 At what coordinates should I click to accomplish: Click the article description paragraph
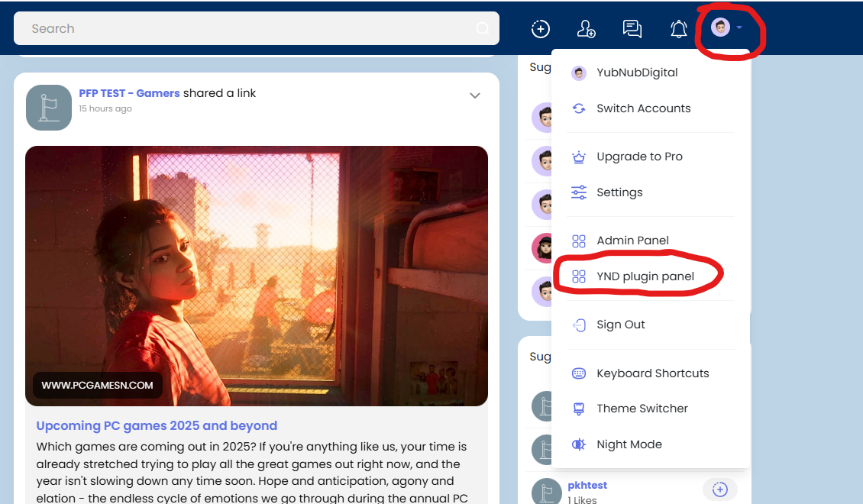tap(252, 473)
